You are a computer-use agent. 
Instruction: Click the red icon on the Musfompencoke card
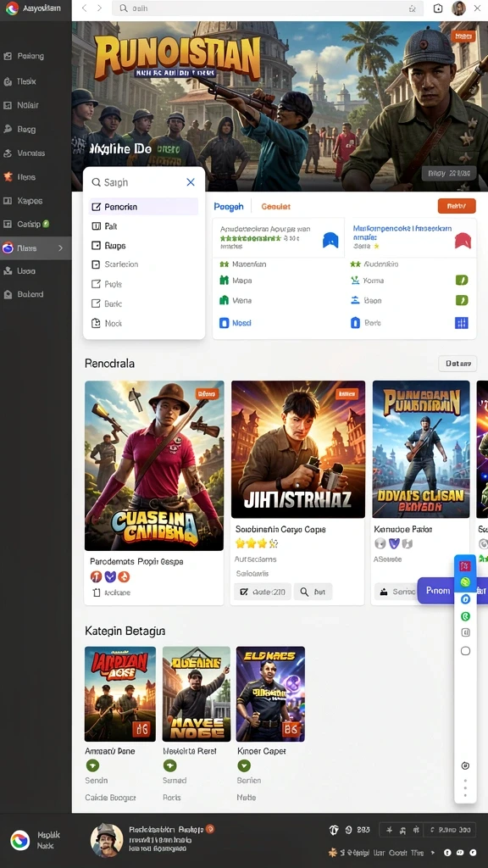point(463,240)
